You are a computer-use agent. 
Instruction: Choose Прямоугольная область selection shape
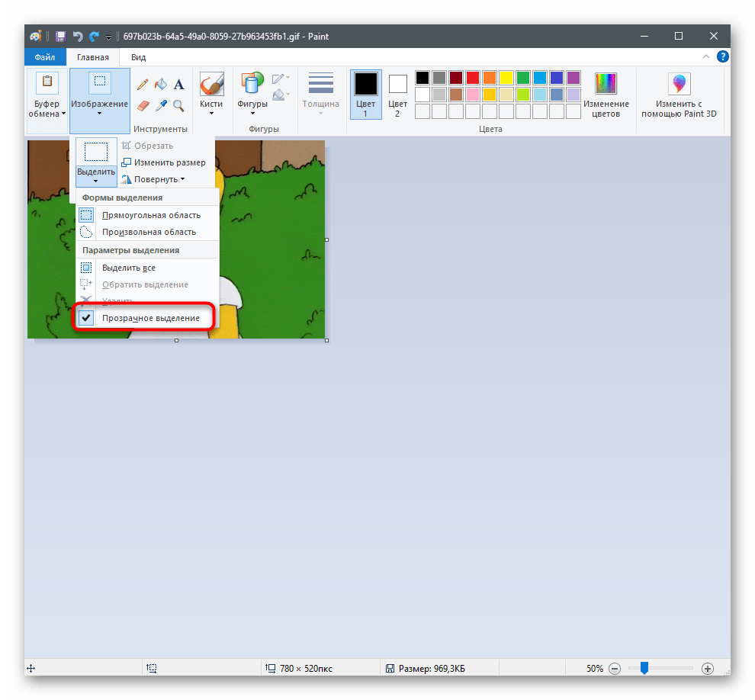pyautogui.click(x=151, y=215)
